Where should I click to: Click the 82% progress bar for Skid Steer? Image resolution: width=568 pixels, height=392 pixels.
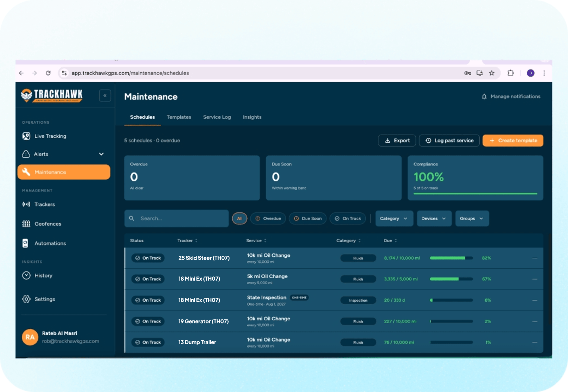coord(451,258)
